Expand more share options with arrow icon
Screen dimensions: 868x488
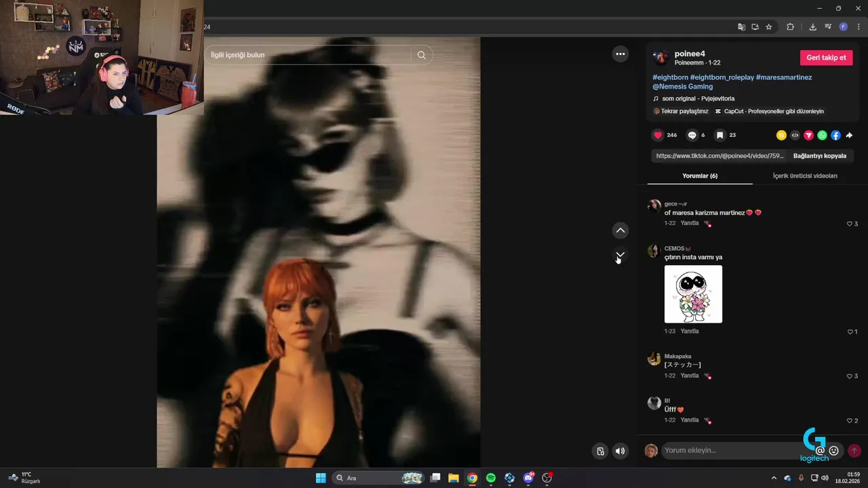(x=849, y=136)
